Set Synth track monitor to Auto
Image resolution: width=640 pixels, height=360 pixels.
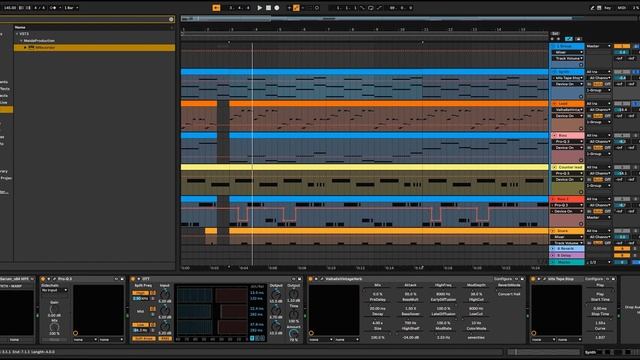pos(598,84)
